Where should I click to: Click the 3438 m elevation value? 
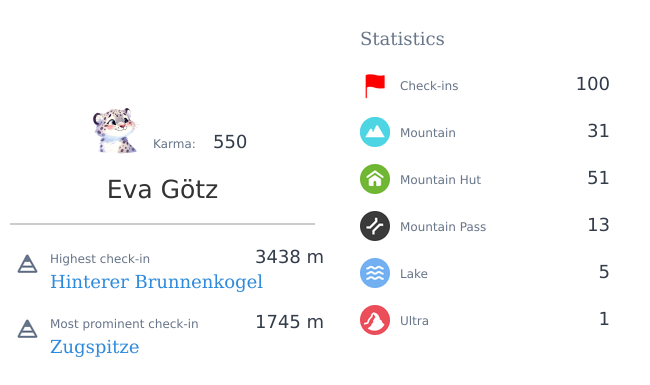pyautogui.click(x=289, y=257)
